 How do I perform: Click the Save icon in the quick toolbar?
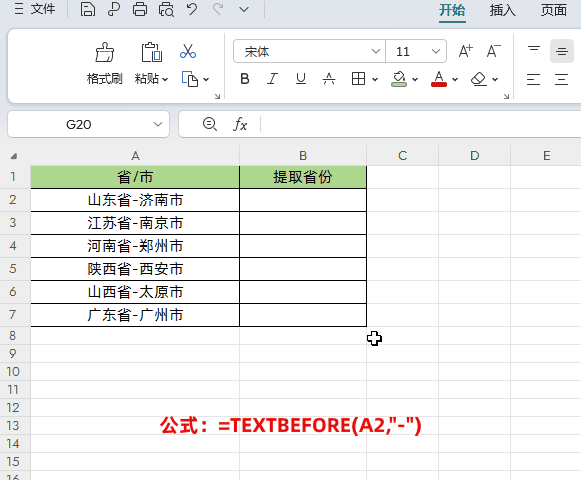[x=87, y=9]
